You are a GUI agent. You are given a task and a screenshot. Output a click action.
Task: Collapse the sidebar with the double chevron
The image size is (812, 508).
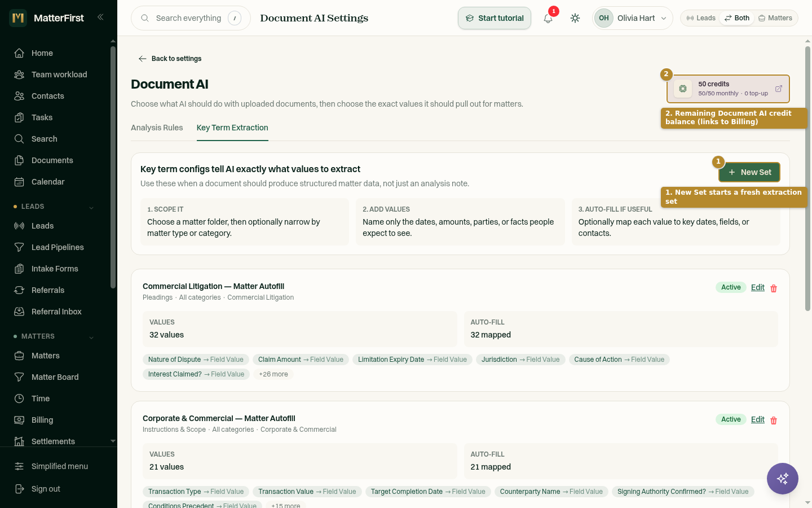coord(100,17)
